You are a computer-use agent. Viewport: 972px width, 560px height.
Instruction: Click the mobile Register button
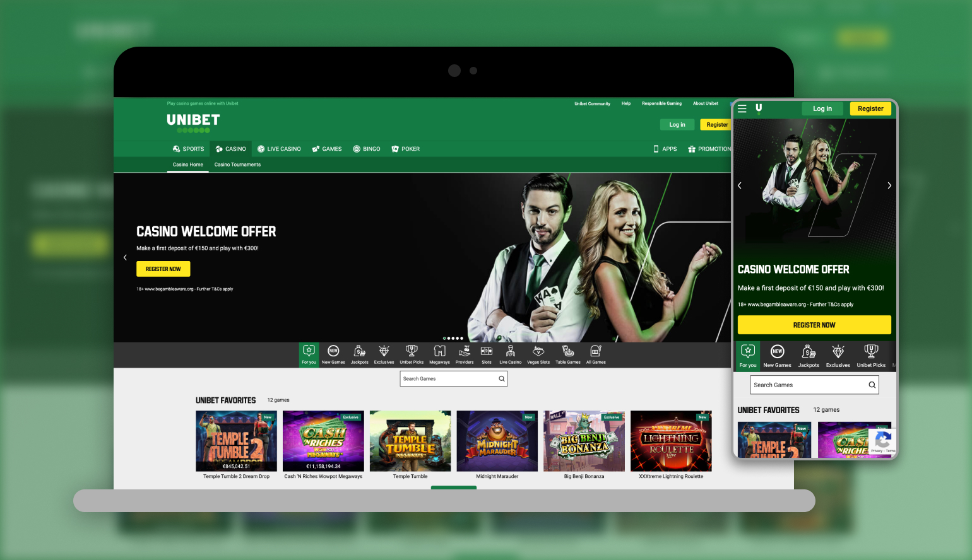coord(870,108)
